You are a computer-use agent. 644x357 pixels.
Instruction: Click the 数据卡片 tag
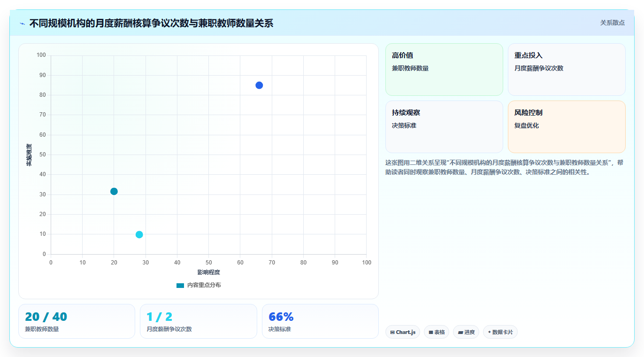coord(500,332)
